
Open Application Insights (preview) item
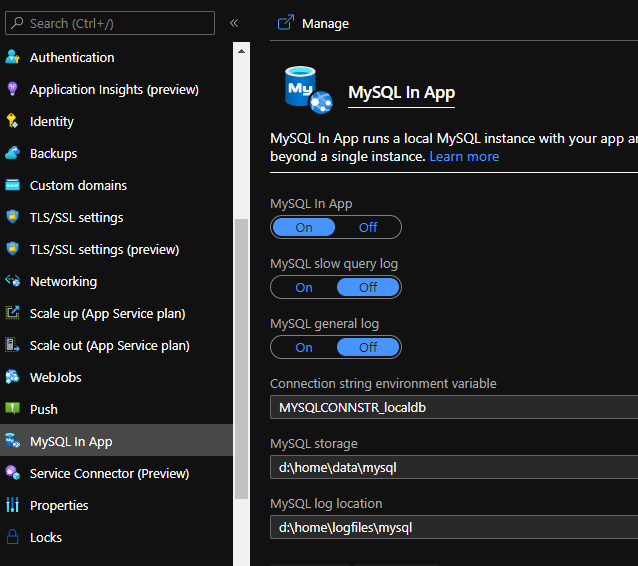coord(116,90)
